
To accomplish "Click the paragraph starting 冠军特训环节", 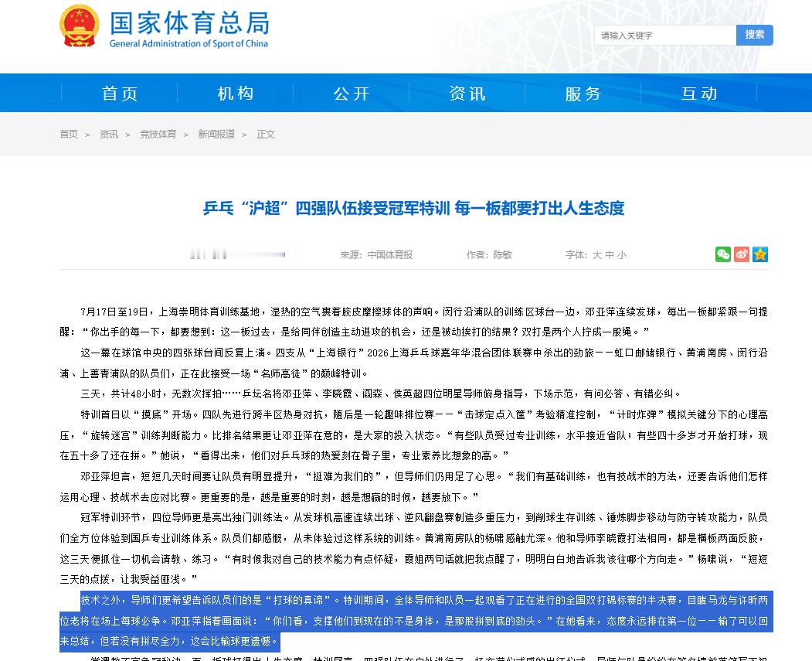I will 414,549.
